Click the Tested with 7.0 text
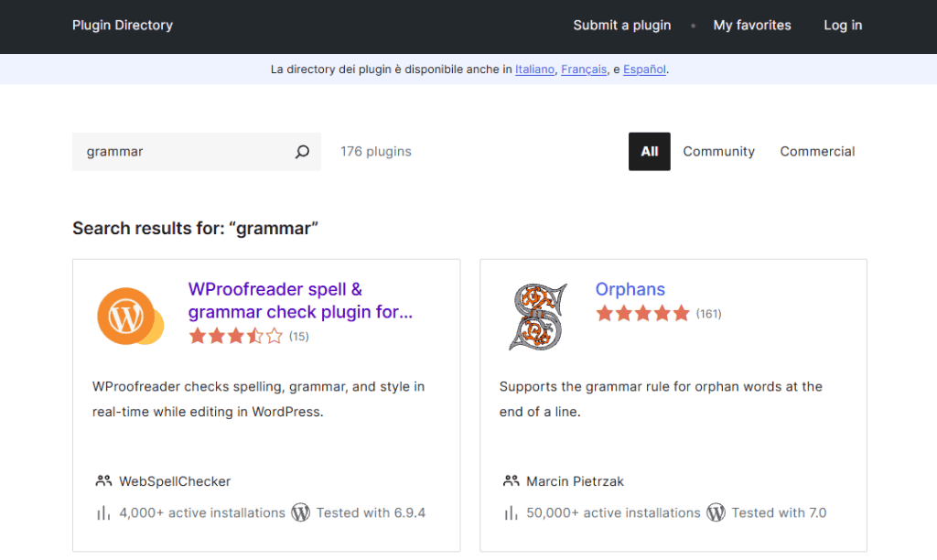This screenshot has width=937, height=560. pos(779,512)
